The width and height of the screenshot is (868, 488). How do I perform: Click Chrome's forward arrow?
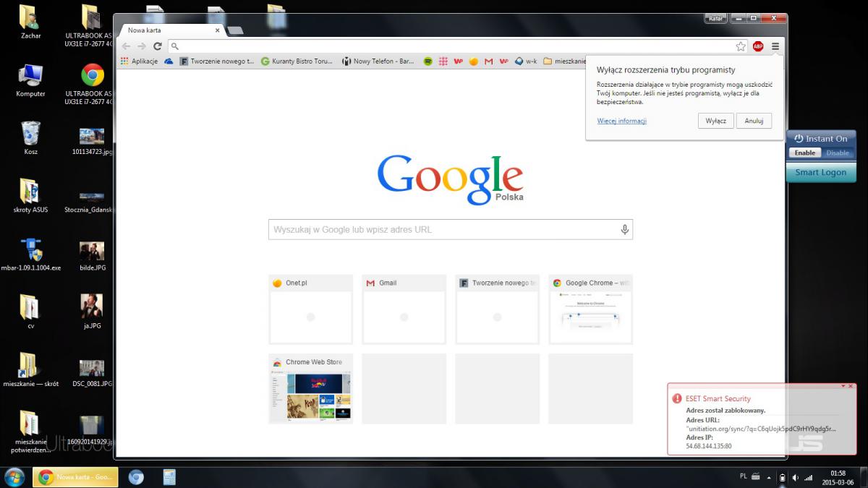142,46
